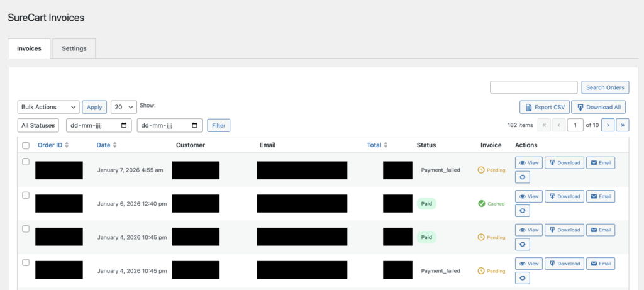644x290 pixels.
Task: Click the refresh icon for January 7 order
Action: coord(523,177)
